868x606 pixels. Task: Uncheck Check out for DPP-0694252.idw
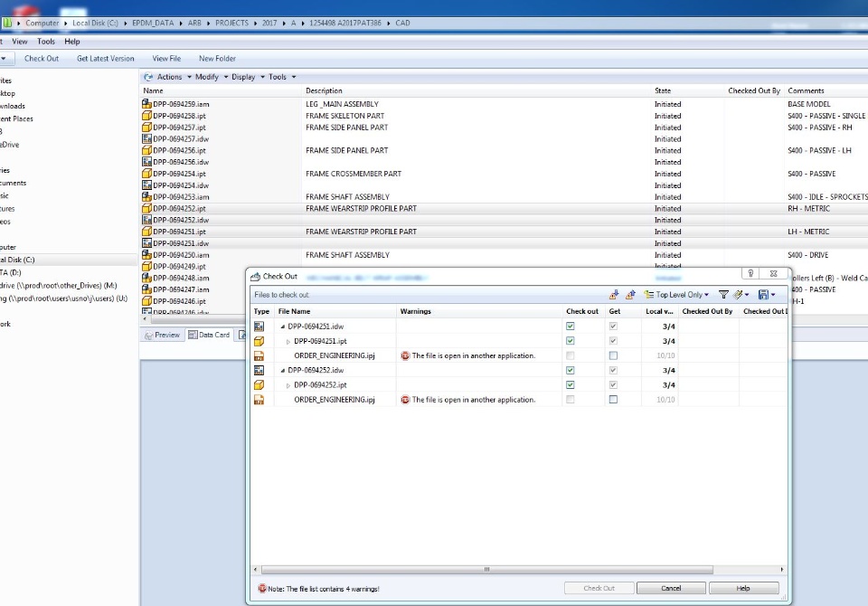pyautogui.click(x=571, y=370)
